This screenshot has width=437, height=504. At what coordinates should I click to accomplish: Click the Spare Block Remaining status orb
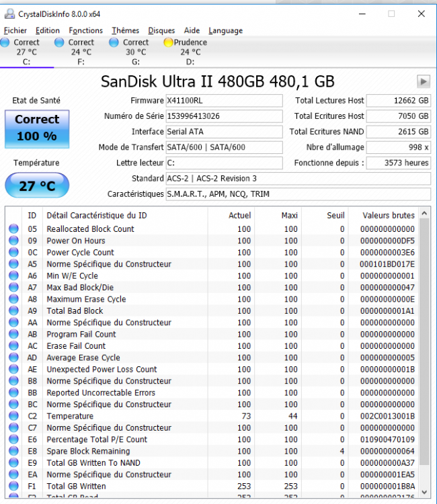pos(13,451)
